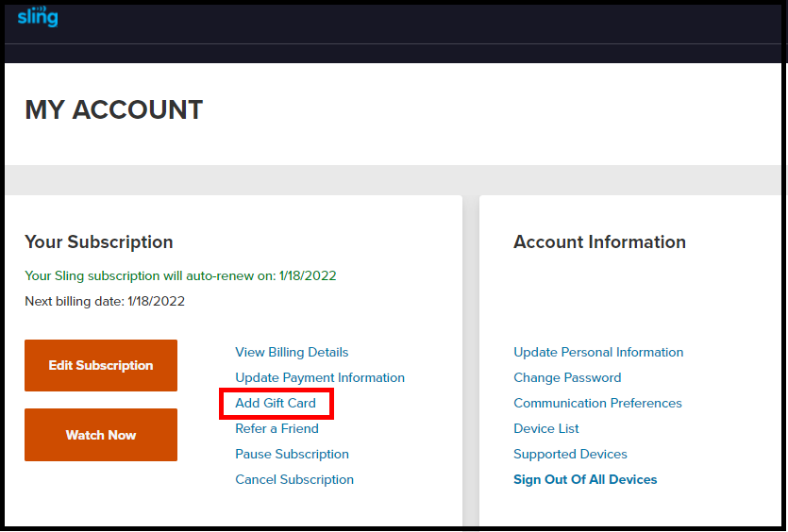The image size is (788, 532).
Task: Open the Refer a Friend link
Action: pyautogui.click(x=277, y=428)
